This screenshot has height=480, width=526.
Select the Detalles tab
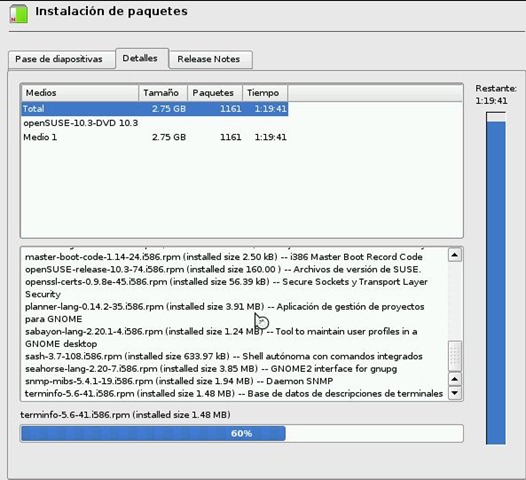142,58
